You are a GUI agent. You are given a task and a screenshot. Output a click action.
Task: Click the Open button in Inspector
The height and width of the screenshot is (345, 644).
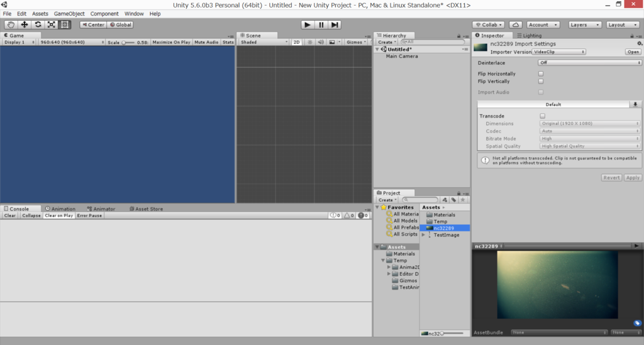(633, 52)
